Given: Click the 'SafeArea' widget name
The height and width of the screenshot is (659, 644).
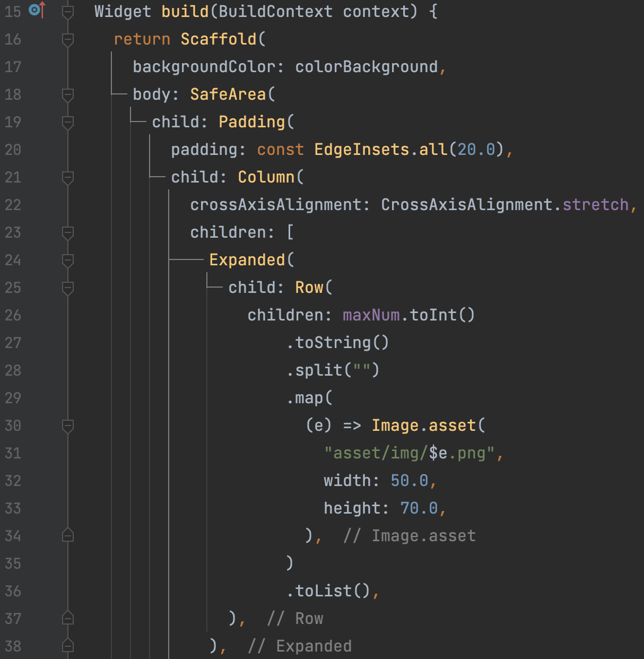Looking at the screenshot, I should (x=228, y=94).
